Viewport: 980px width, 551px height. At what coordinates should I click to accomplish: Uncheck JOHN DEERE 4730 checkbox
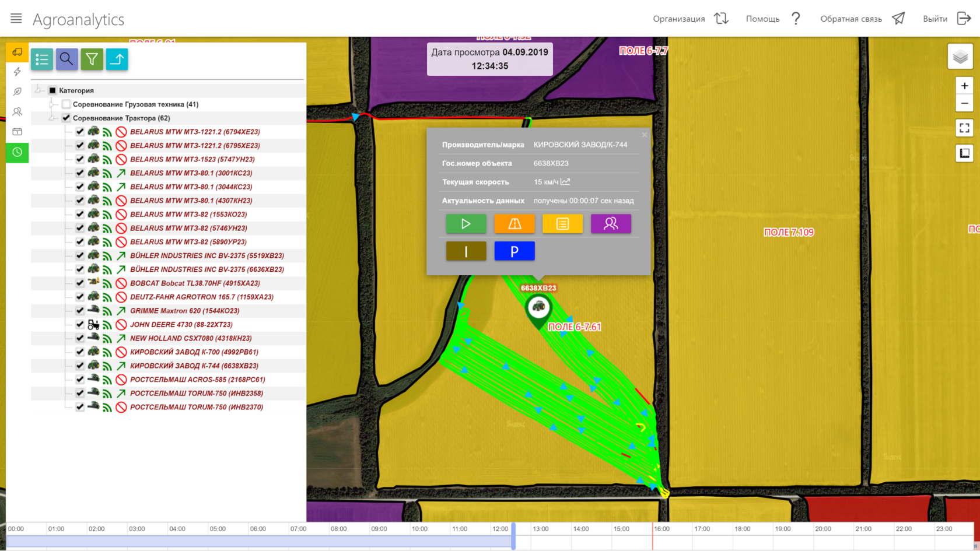80,324
